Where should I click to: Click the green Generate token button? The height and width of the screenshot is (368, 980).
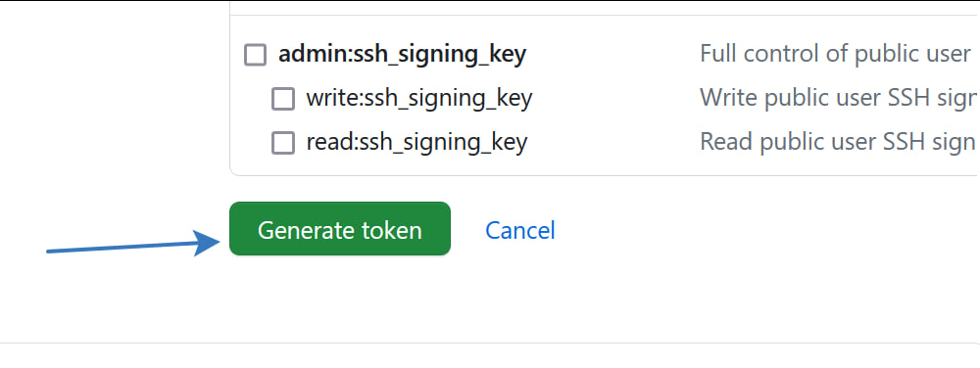click(340, 229)
